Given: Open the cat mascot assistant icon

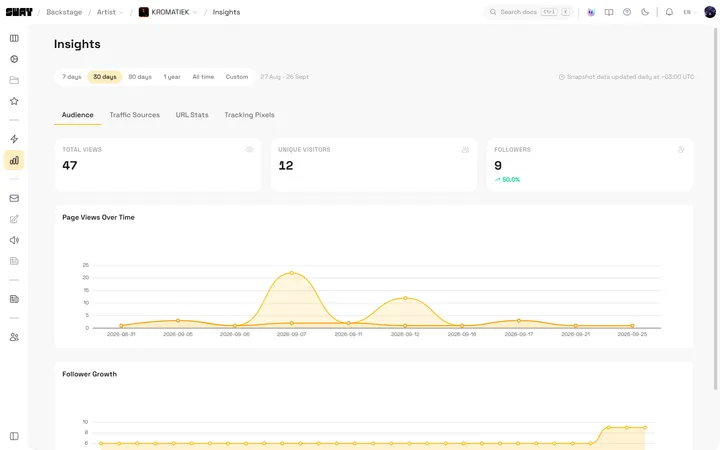Looking at the screenshot, I should pyautogui.click(x=591, y=12).
